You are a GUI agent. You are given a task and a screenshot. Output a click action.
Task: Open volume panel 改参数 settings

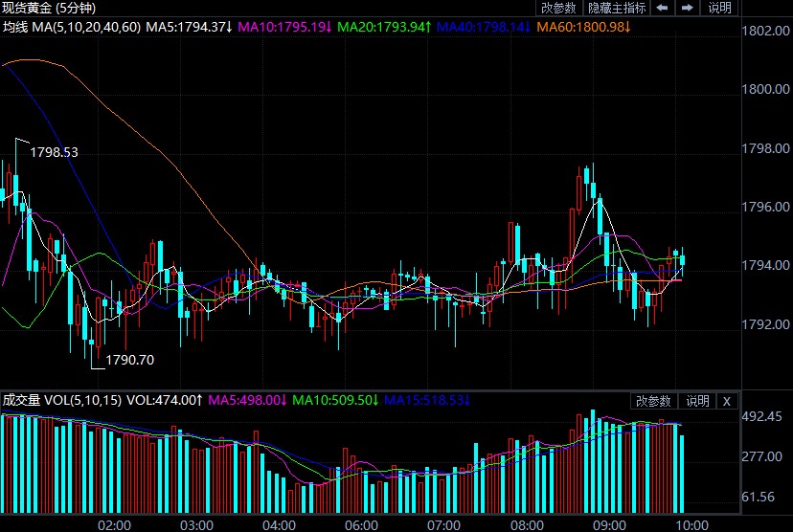tap(653, 401)
